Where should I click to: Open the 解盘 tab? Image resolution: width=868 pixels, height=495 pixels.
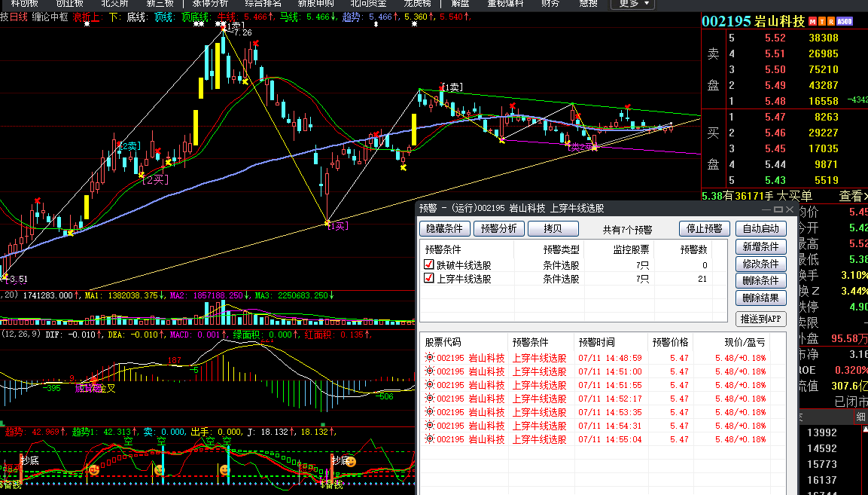pyautogui.click(x=461, y=3)
